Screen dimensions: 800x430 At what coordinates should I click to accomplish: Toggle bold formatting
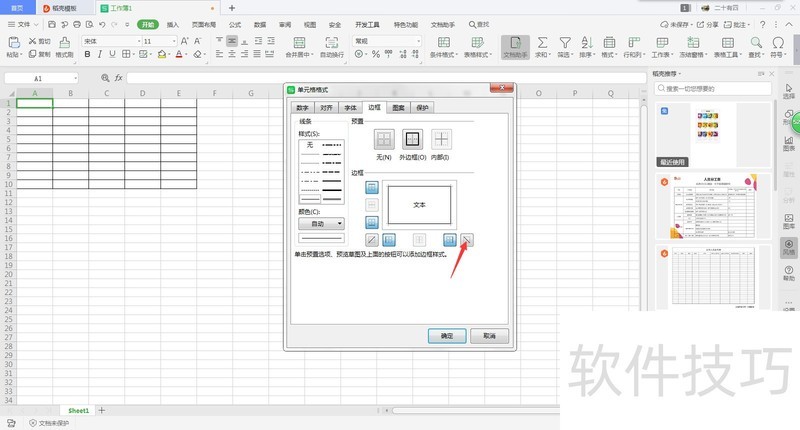tap(87, 54)
